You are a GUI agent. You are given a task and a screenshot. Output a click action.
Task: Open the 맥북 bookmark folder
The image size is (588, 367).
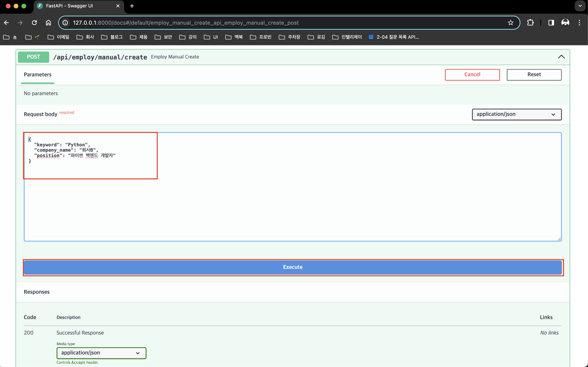point(234,37)
